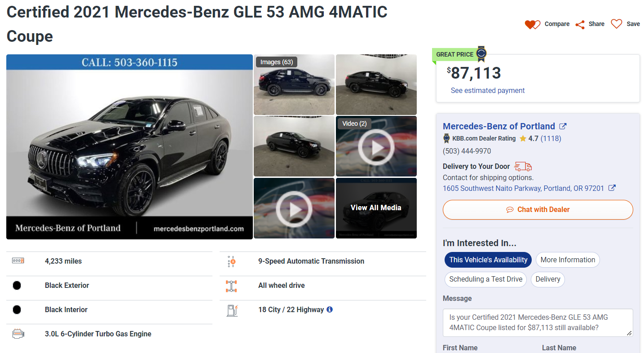Click inside the Message text box
The image size is (644, 353).
pyautogui.click(x=538, y=322)
